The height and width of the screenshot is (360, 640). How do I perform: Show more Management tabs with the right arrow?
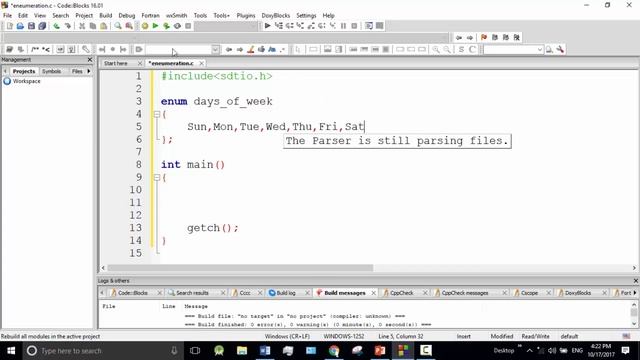[89, 71]
